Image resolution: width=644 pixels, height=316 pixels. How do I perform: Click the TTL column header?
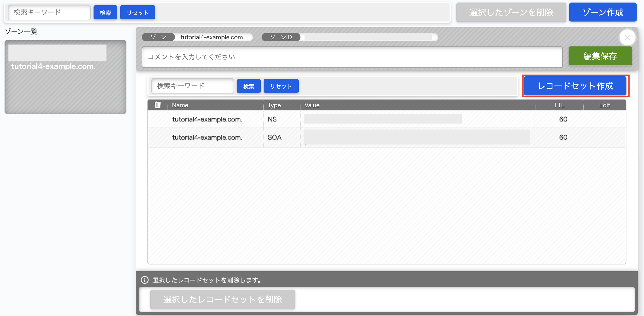click(559, 105)
